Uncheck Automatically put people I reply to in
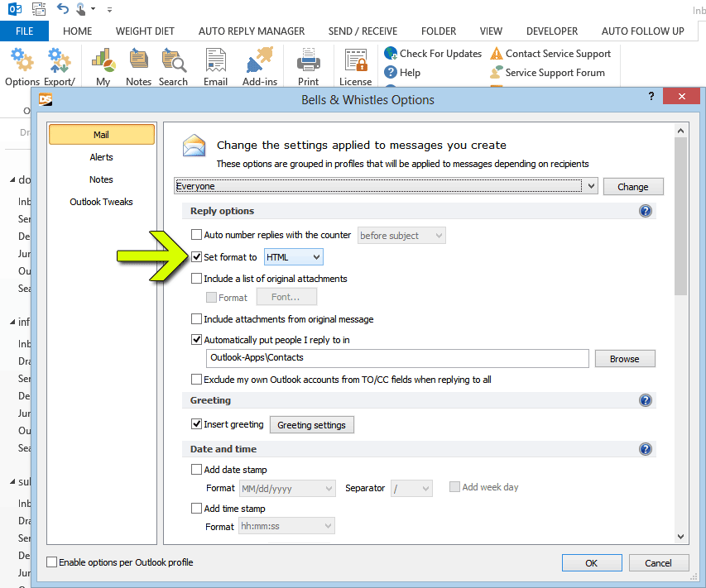The height and width of the screenshot is (588, 706). [196, 340]
